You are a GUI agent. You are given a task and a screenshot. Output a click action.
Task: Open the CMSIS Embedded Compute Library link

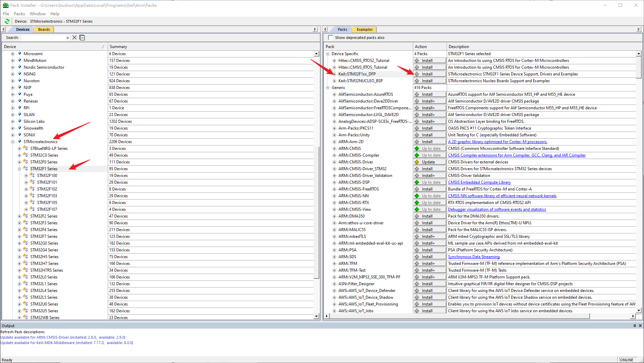point(479,182)
